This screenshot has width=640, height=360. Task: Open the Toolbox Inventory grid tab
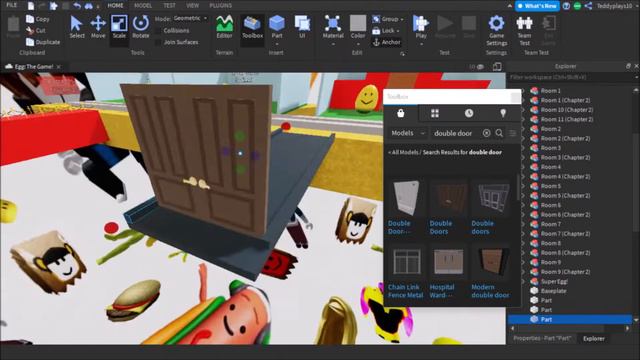click(x=435, y=113)
